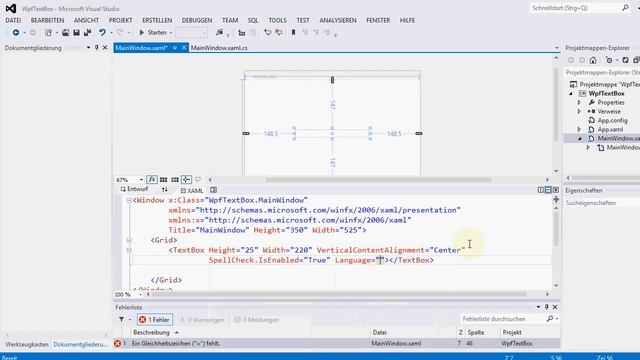640x360 pixels.
Task: Click the Save All toolbar icon
Action: (x=87, y=32)
